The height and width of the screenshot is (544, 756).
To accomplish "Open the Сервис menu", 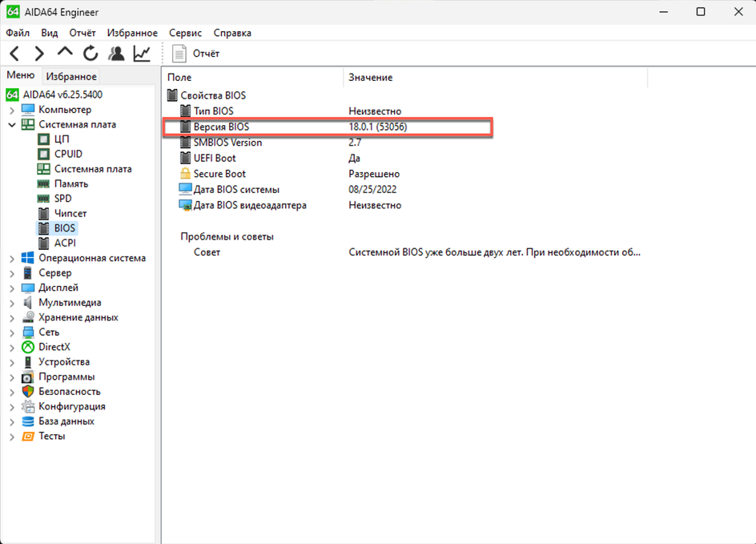I will (185, 33).
